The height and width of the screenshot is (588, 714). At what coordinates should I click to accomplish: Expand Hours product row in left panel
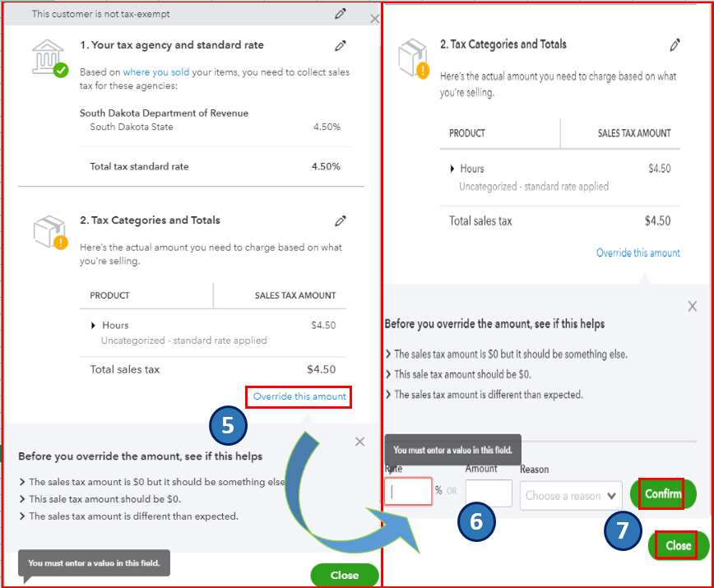(93, 325)
